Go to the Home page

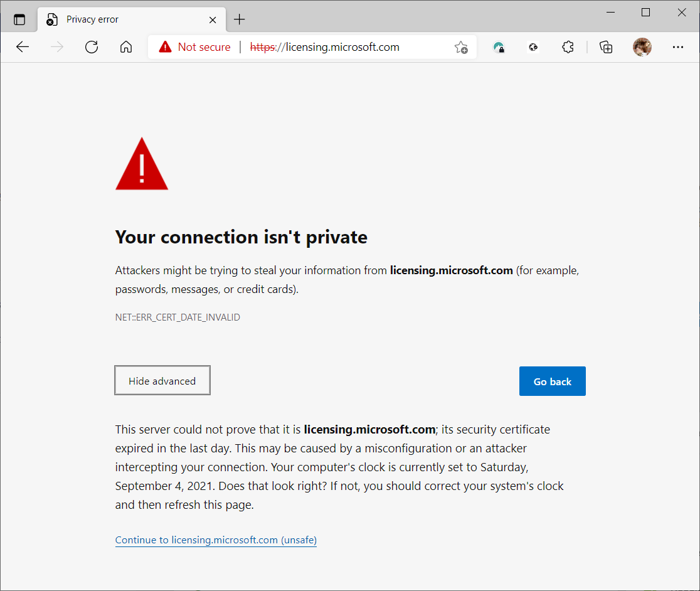coord(126,47)
